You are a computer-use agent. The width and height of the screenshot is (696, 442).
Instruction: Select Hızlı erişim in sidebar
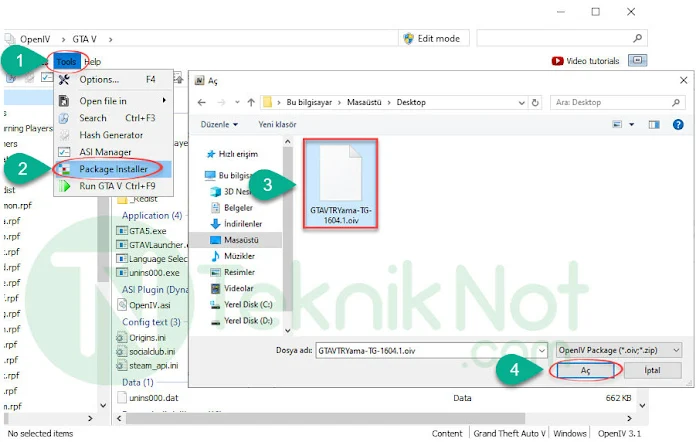238,154
